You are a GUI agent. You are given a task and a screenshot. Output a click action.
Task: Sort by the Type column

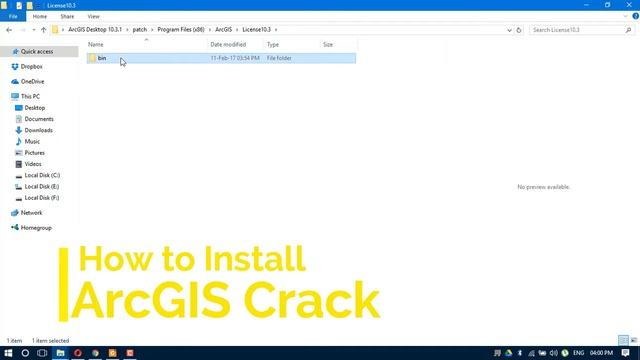[273, 44]
